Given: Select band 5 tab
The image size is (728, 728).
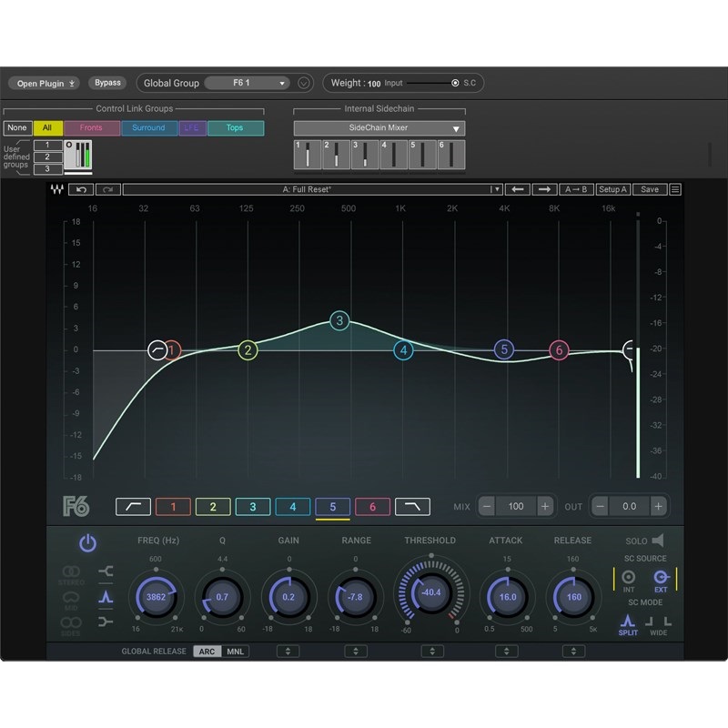Looking at the screenshot, I should click(333, 507).
